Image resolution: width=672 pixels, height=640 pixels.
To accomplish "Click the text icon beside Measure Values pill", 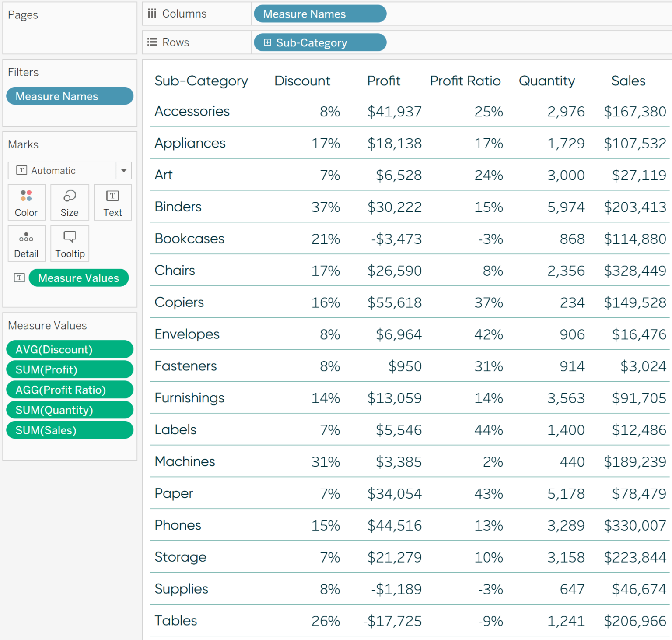I will pyautogui.click(x=19, y=278).
